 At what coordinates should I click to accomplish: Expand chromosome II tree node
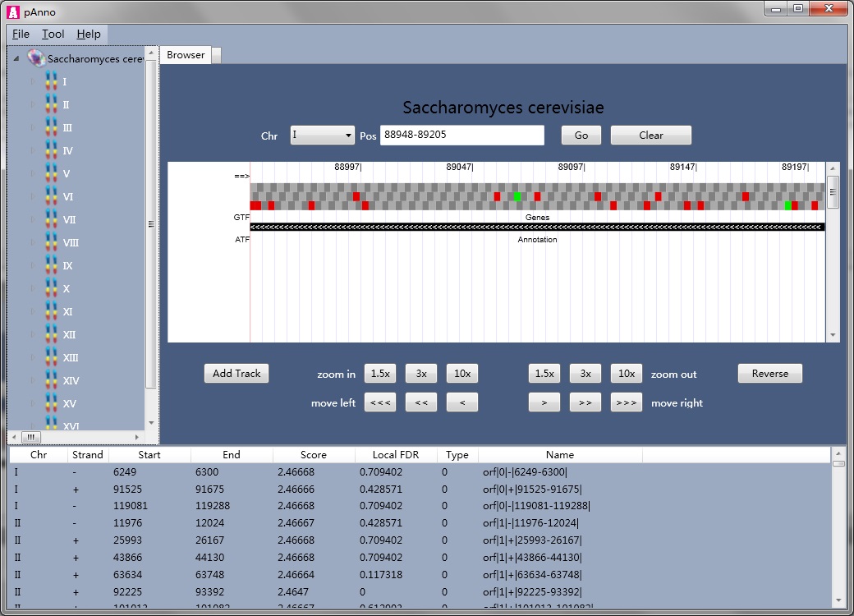click(32, 104)
